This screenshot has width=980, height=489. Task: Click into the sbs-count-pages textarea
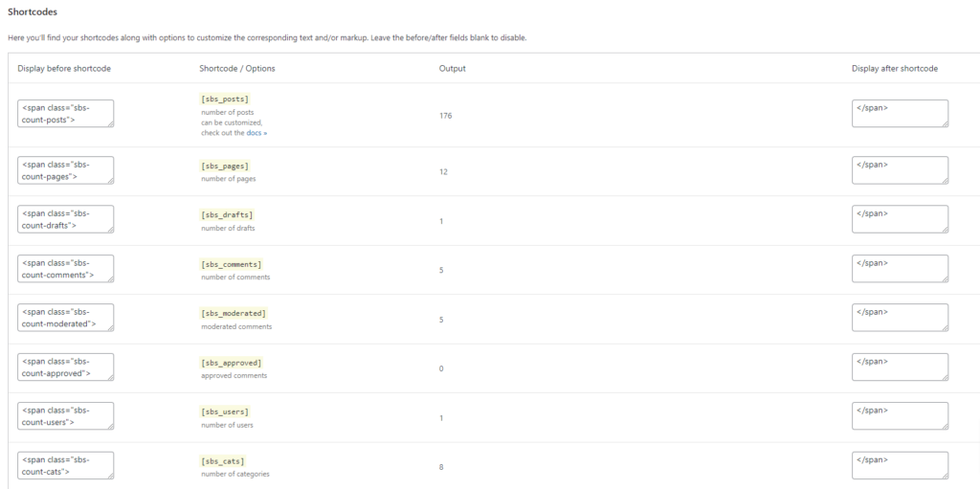pyautogui.click(x=65, y=170)
